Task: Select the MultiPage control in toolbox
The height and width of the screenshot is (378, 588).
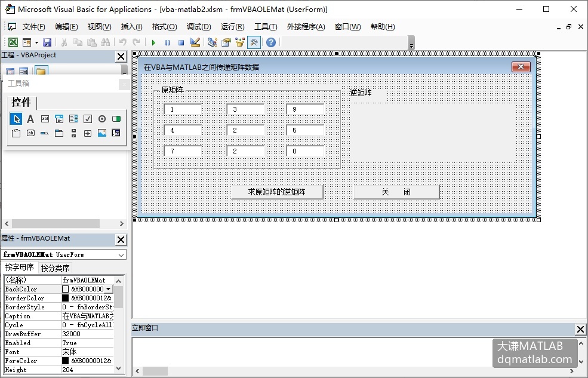Action: click(x=59, y=133)
